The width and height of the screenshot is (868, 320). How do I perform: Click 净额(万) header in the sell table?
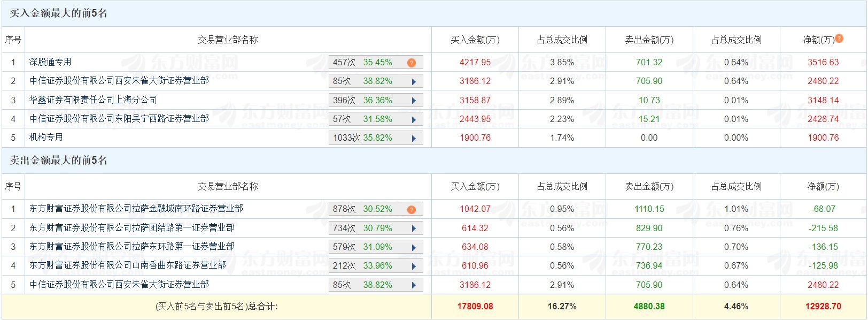pyautogui.click(x=823, y=187)
